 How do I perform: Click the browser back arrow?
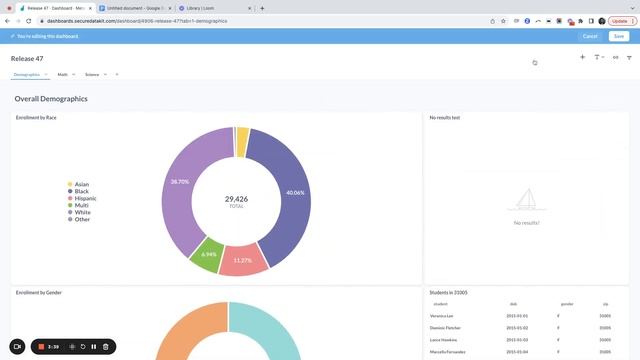tap(7, 21)
